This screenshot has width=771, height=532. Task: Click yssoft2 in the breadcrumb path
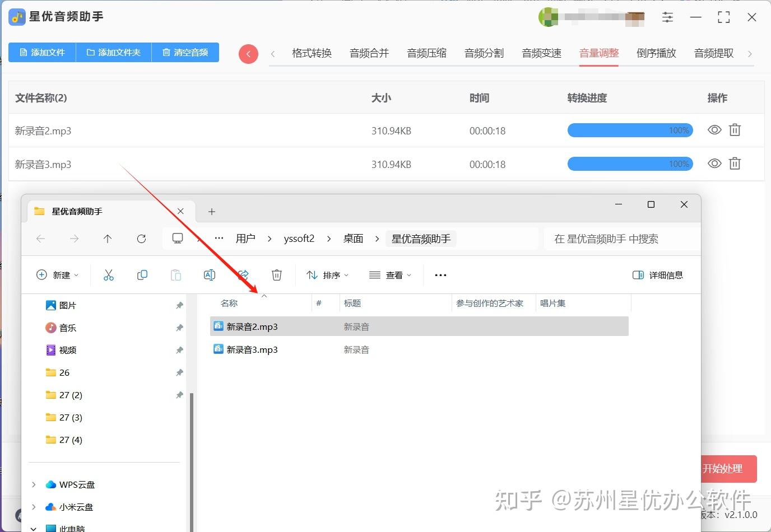[x=299, y=239]
